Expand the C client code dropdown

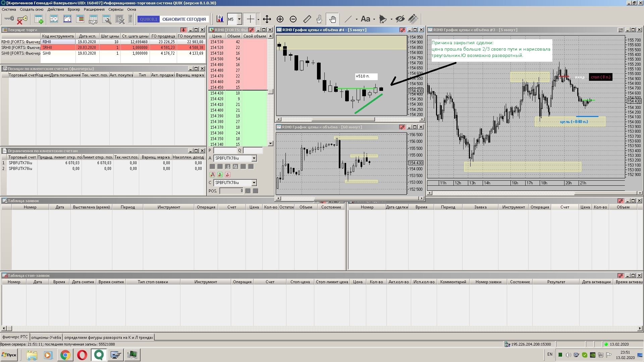pos(254,183)
